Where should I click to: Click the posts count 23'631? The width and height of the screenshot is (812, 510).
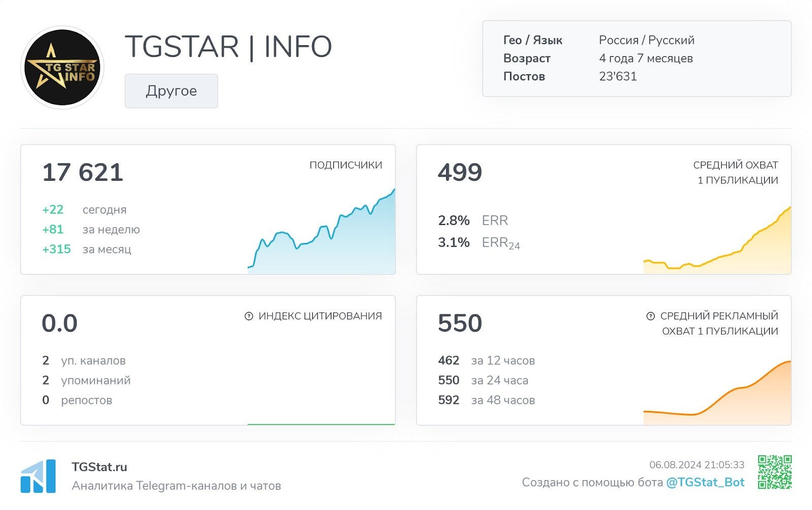pos(618,76)
